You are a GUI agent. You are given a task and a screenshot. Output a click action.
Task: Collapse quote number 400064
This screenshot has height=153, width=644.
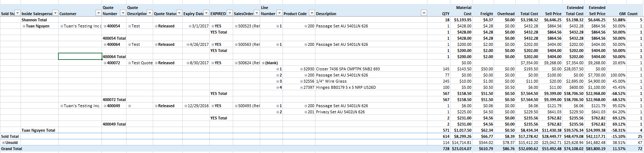click(x=105, y=45)
